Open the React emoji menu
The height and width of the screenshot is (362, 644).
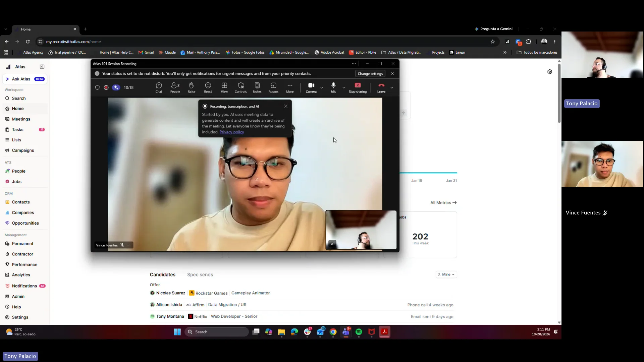208,87
